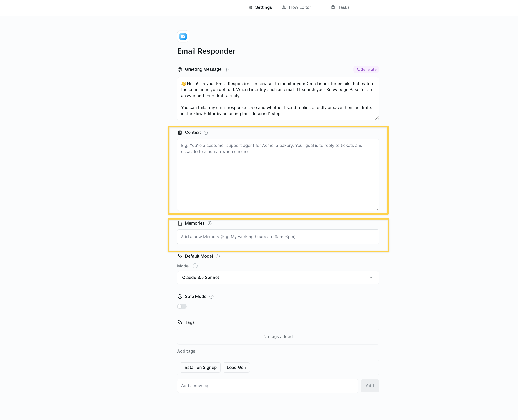
Task: Click the Context info icon
Action: 206,132
